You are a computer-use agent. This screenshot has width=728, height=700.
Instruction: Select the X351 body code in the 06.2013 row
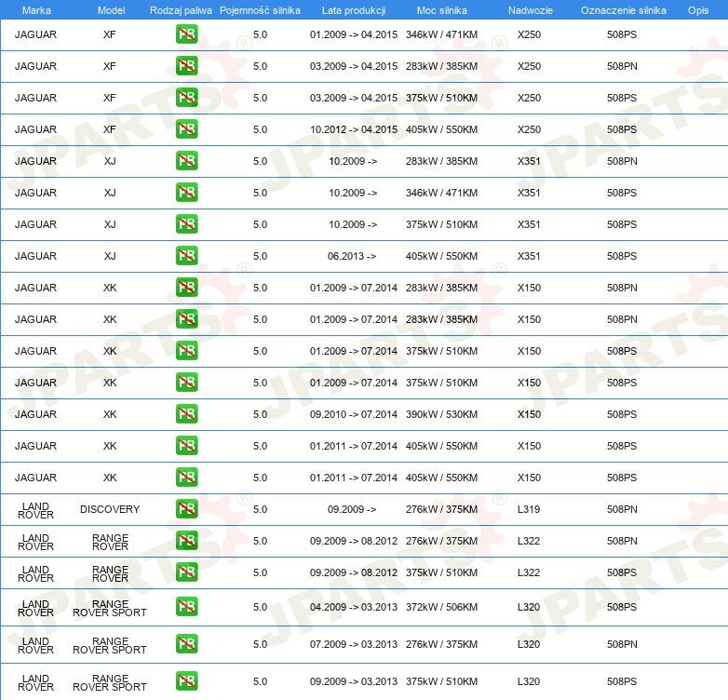tap(529, 256)
